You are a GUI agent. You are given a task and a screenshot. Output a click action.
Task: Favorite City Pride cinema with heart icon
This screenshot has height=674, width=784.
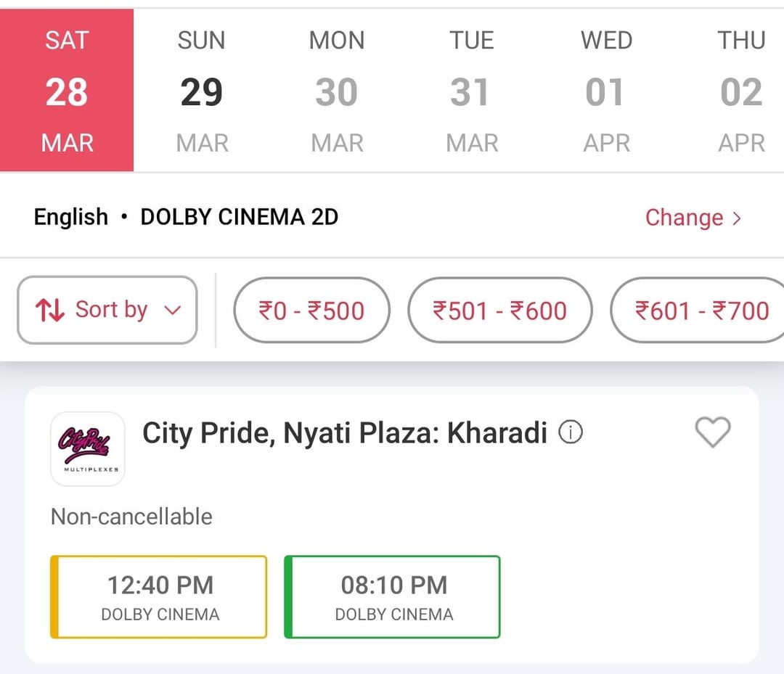(712, 433)
